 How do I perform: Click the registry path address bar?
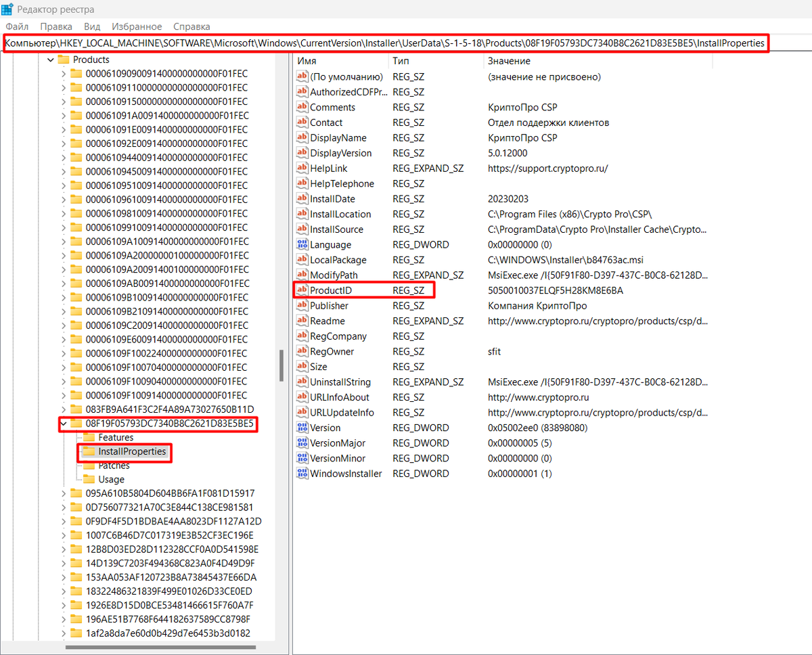tap(386, 43)
